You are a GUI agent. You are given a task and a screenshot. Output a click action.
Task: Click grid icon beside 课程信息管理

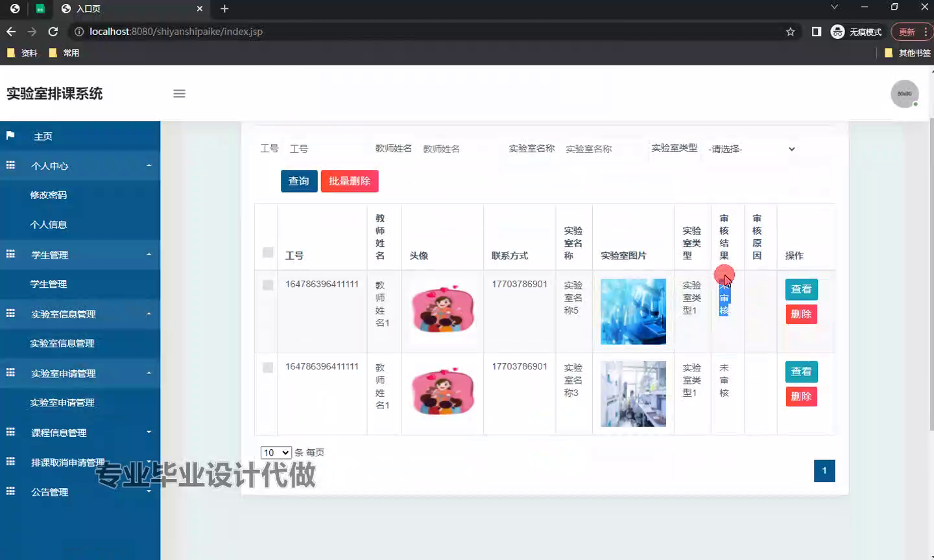(x=10, y=432)
